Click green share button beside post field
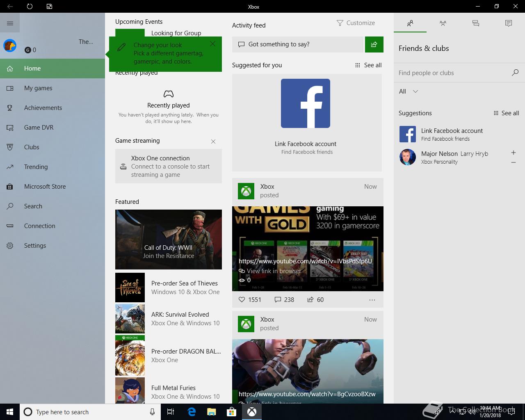The width and height of the screenshot is (525, 420). 374,44
